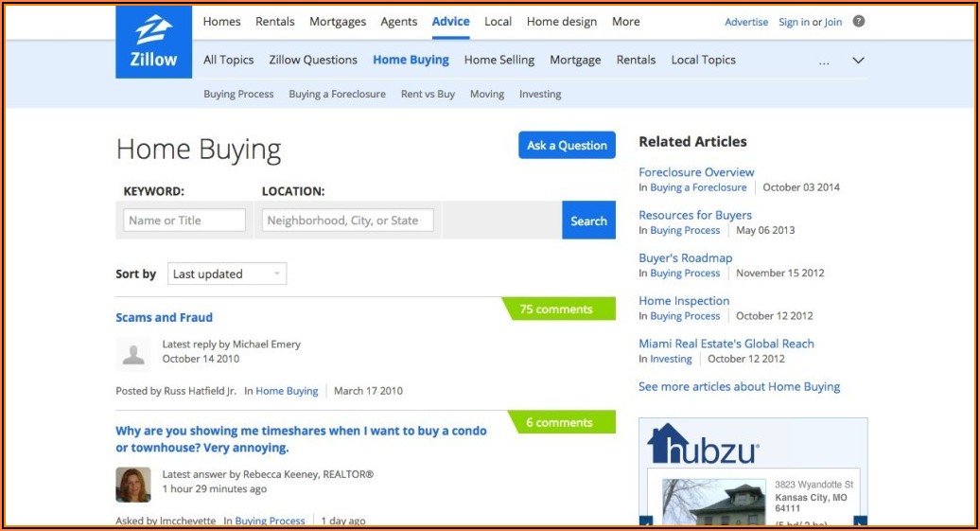This screenshot has height=531, width=980.
Task: Open Moving subtopic
Action: pyautogui.click(x=487, y=94)
